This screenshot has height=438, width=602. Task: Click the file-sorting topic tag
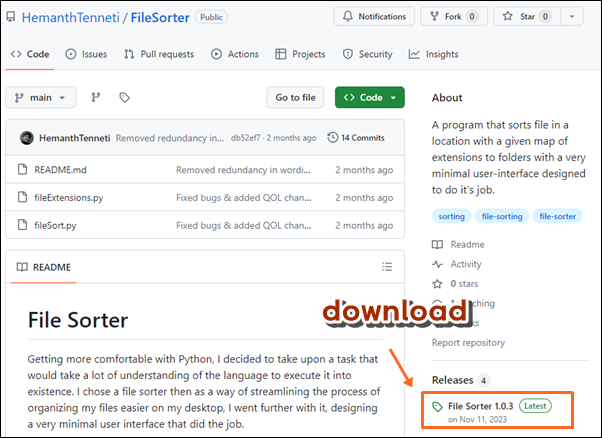point(502,216)
